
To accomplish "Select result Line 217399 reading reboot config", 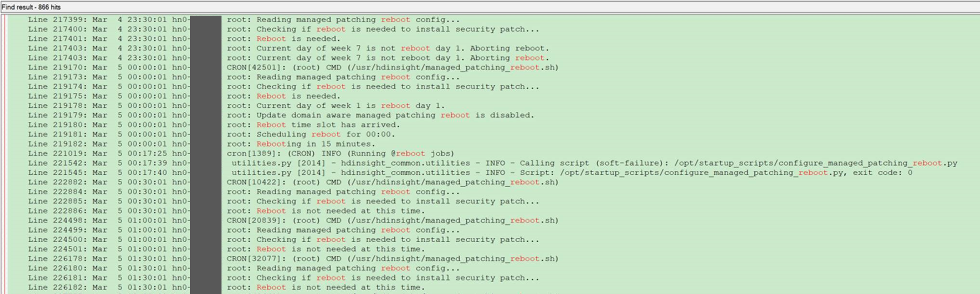I will 343,19.
